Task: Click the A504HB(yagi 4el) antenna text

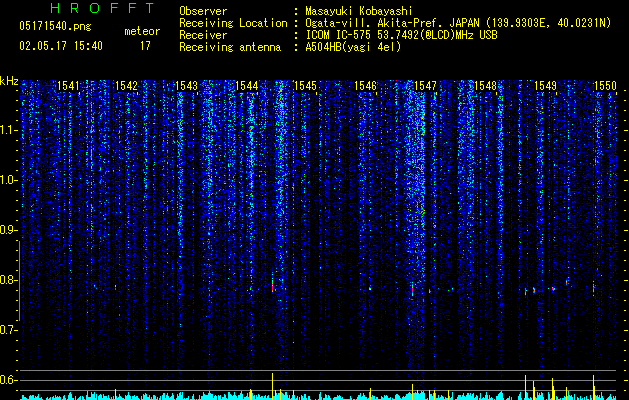Action: point(353,47)
